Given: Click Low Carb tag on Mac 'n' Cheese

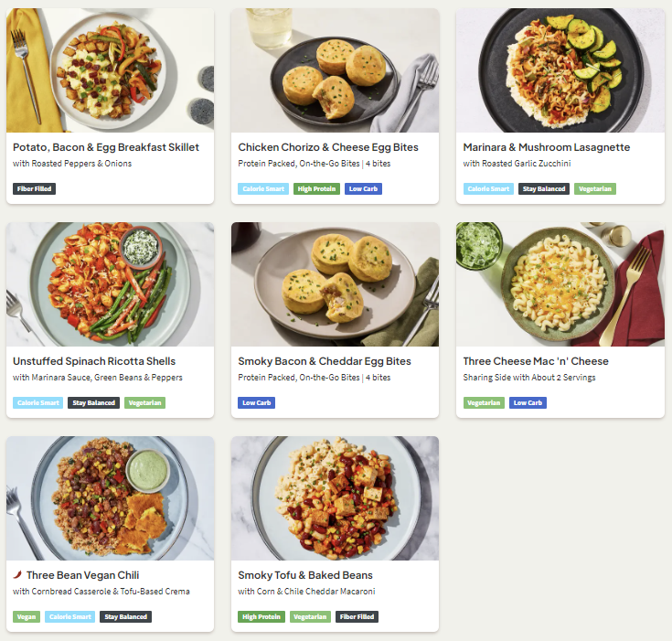Looking at the screenshot, I should pyautogui.click(x=528, y=403).
